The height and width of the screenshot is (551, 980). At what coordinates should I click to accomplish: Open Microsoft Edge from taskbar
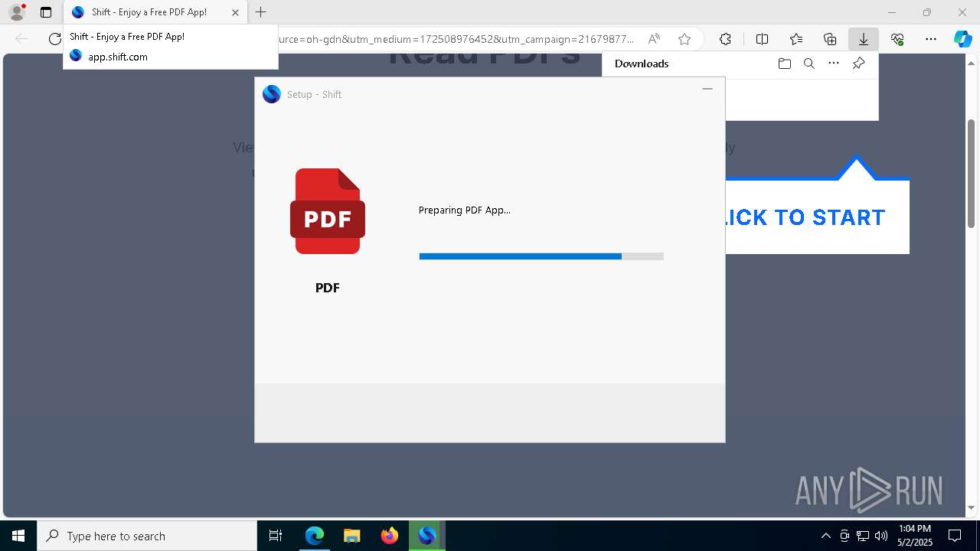[x=315, y=536]
